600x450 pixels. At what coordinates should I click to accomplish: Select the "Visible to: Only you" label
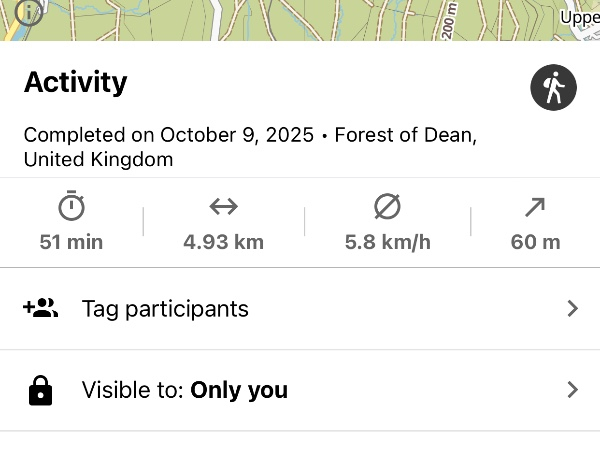coord(185,390)
